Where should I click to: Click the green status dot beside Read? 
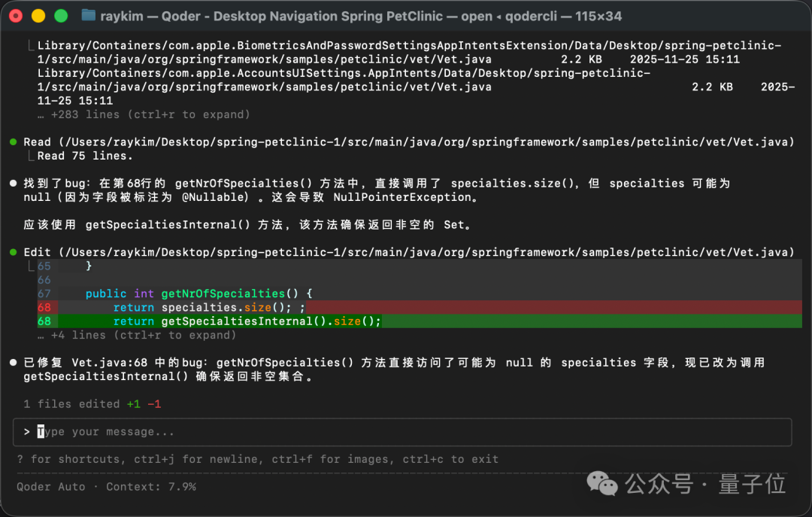click(14, 142)
